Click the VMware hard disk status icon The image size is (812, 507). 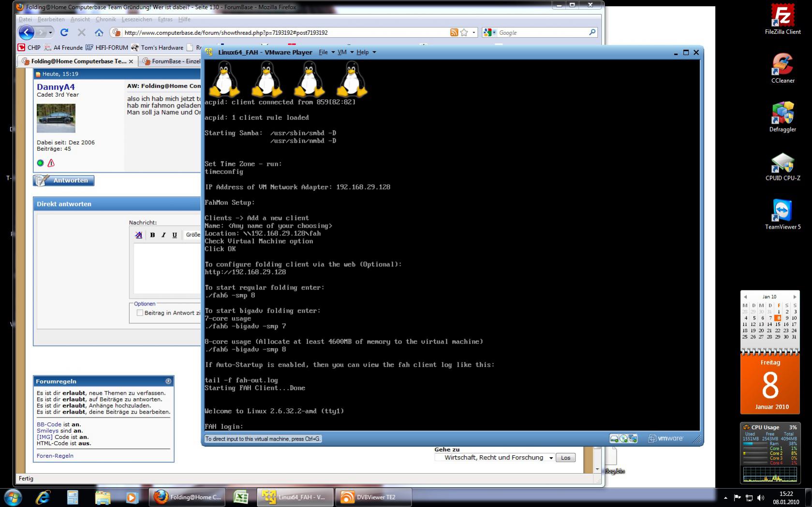[x=614, y=439]
